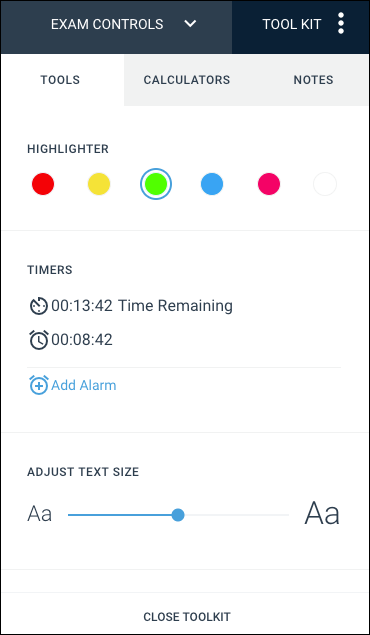Click the alarm clock icon beside 00:08:42

tap(39, 340)
